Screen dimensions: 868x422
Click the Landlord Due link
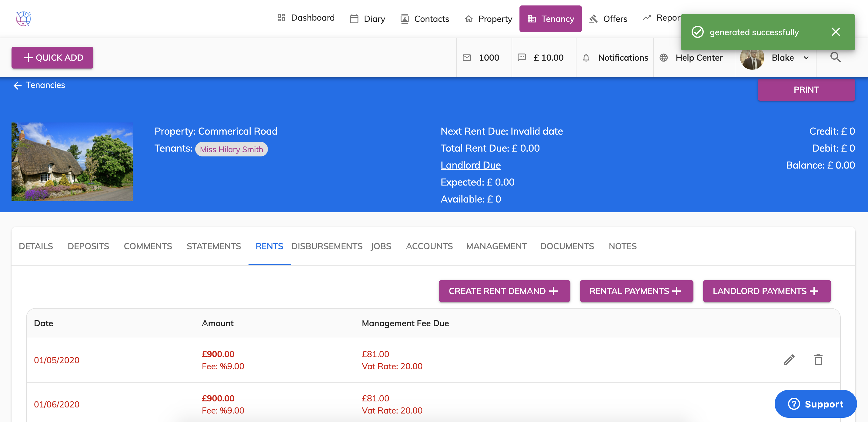point(470,165)
